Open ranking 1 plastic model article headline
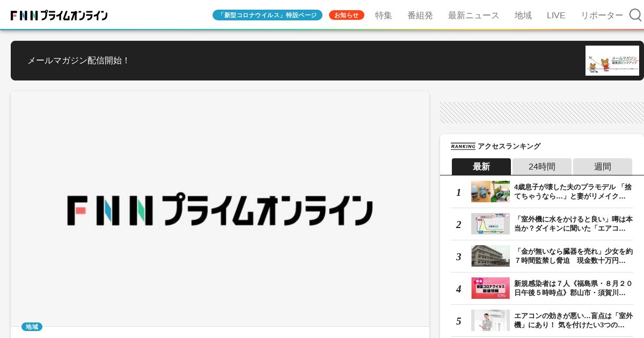644x338 pixels. click(573, 192)
